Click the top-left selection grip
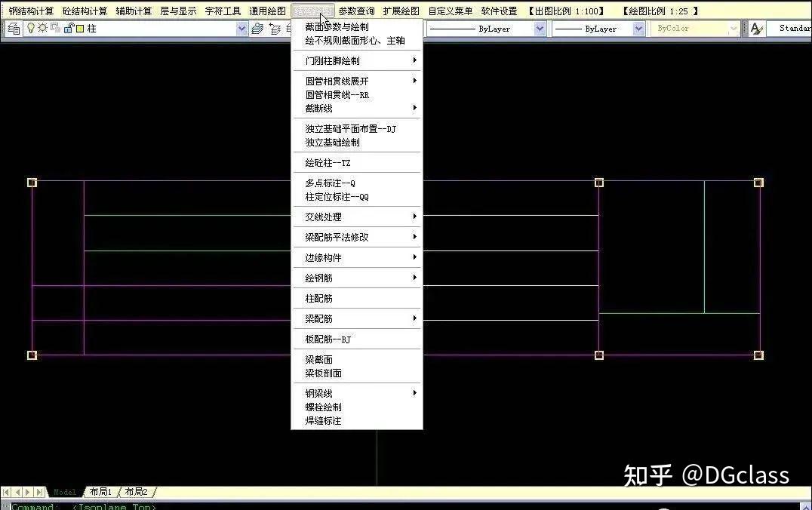 (32, 183)
